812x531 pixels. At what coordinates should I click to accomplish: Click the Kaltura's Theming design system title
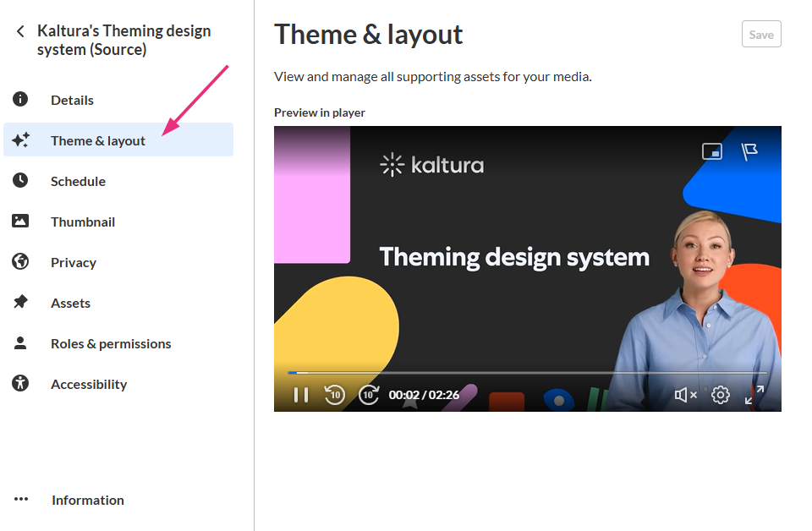(x=123, y=41)
